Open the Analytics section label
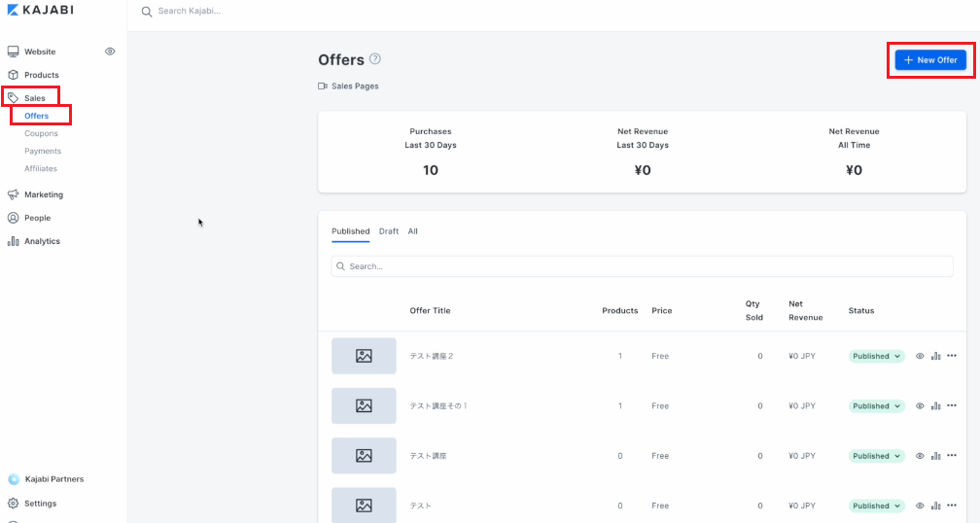This screenshot has width=980, height=523. [x=42, y=240]
